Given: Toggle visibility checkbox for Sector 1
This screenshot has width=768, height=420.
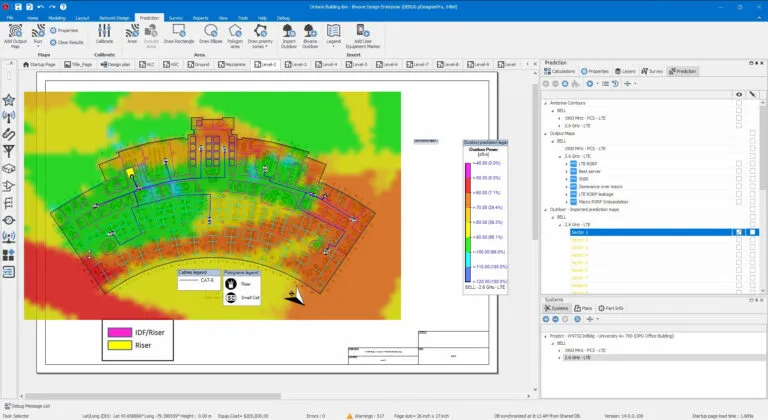Looking at the screenshot, I should coord(739,231).
